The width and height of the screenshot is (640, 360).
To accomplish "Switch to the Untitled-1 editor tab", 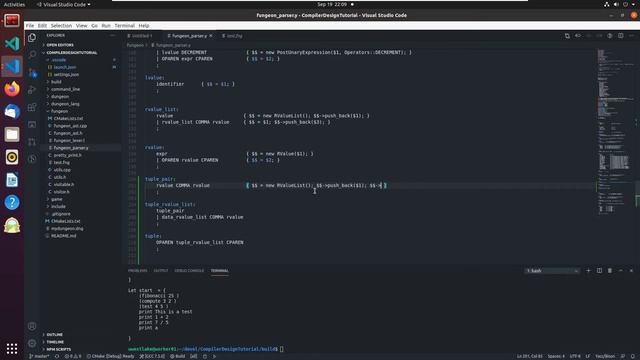I will click(x=142, y=36).
